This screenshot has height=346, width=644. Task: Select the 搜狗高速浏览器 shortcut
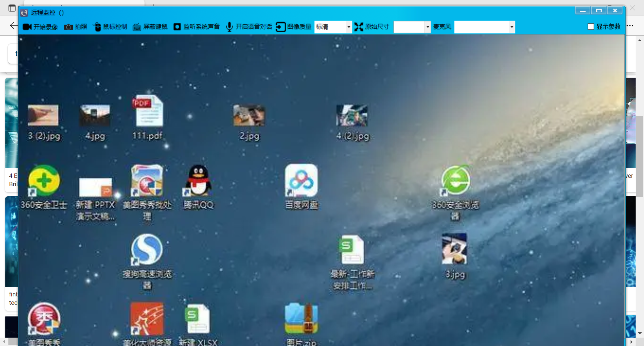147,250
